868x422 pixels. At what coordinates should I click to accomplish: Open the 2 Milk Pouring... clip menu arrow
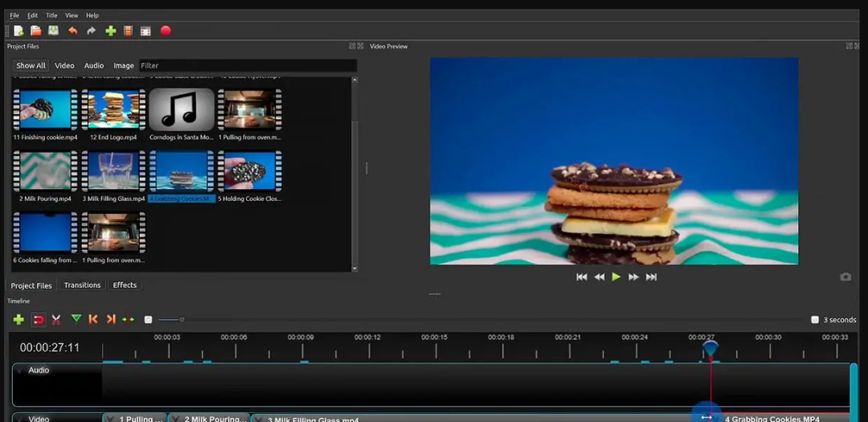pos(176,419)
